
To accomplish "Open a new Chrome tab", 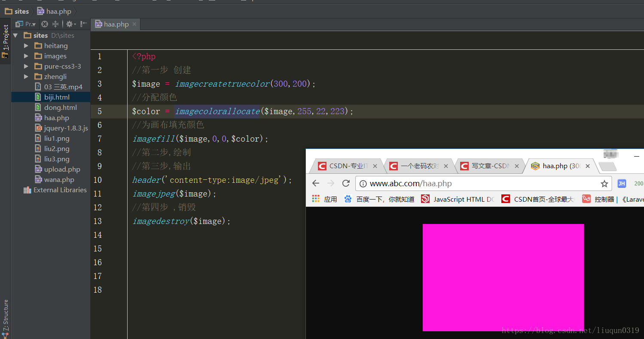I will pos(607,166).
